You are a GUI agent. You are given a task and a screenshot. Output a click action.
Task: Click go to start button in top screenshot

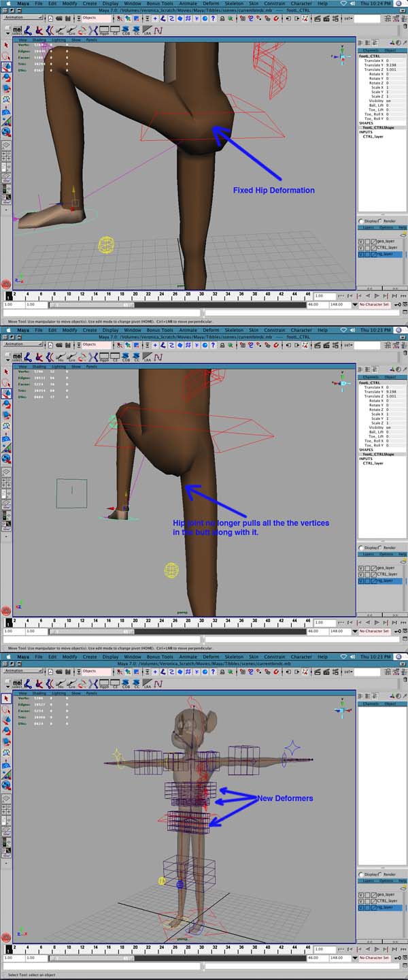click(342, 296)
